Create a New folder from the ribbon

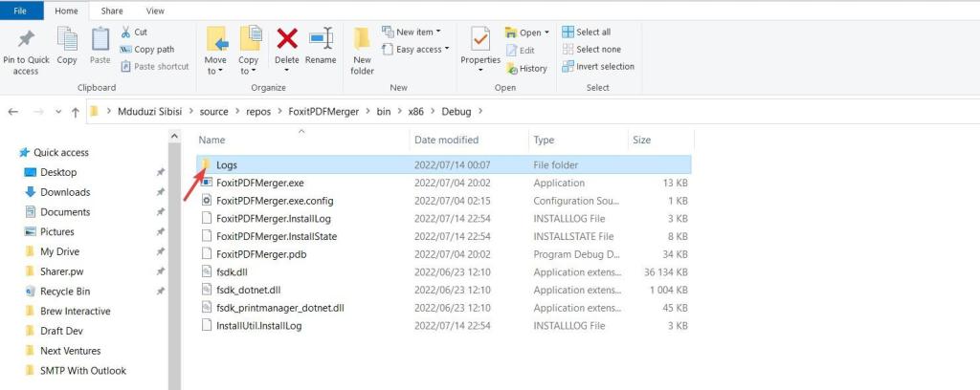click(362, 52)
